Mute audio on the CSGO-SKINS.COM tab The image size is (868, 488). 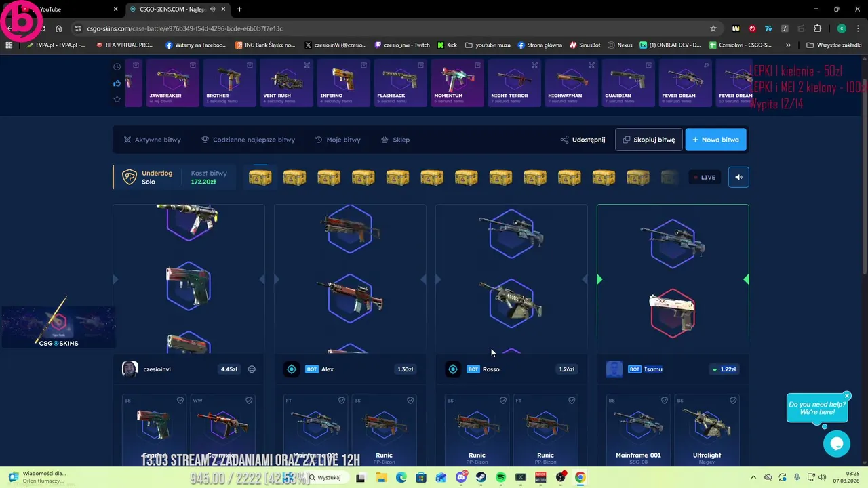tap(212, 9)
